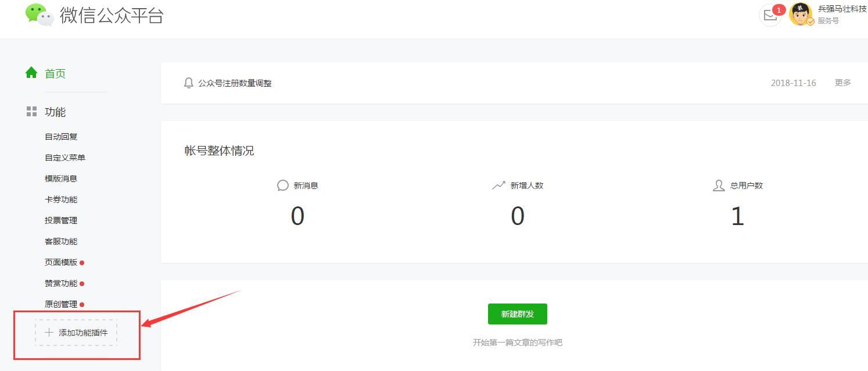Image resolution: width=868 pixels, height=371 pixels.
Task: Click the home icon beside 首页
Action: tap(31, 73)
